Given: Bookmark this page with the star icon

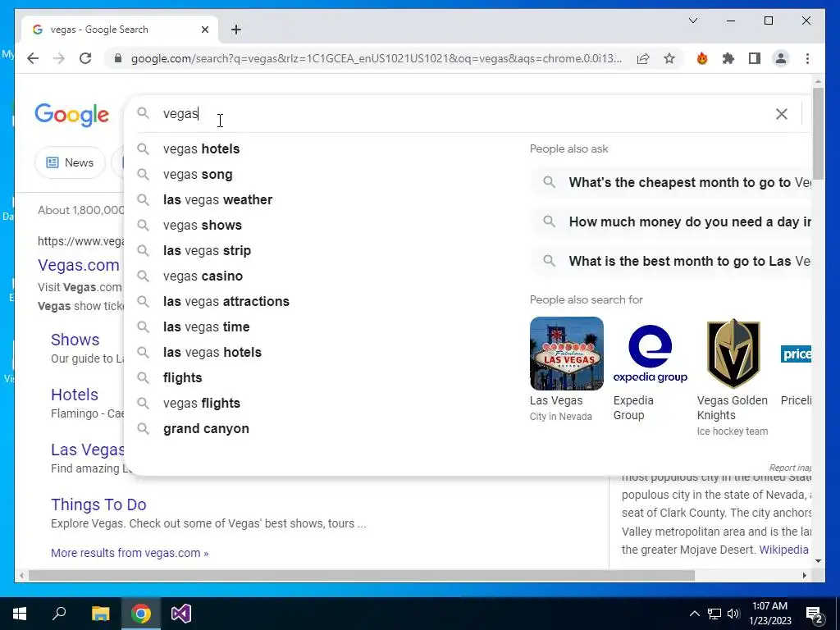Looking at the screenshot, I should tap(669, 58).
